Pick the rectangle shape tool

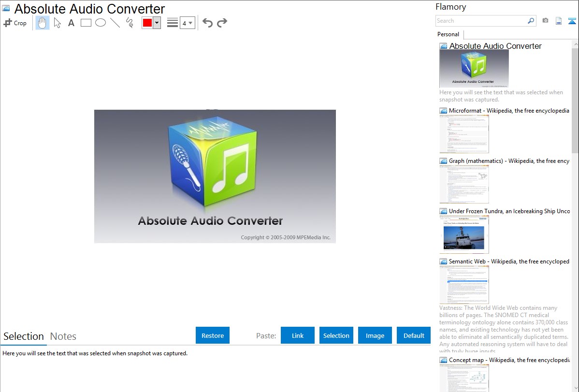(x=86, y=23)
